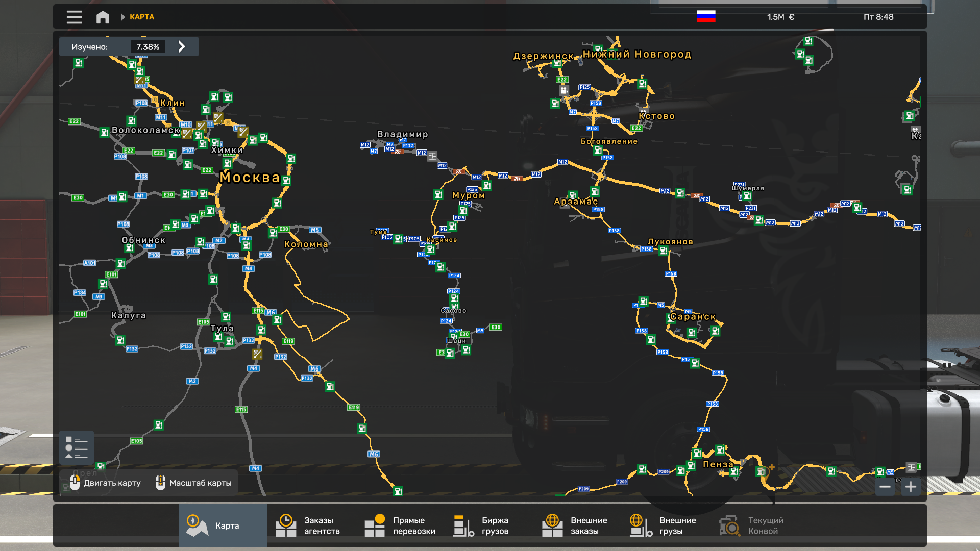Click the Клин city label
The width and height of the screenshot is (980, 551).
pos(173,103)
